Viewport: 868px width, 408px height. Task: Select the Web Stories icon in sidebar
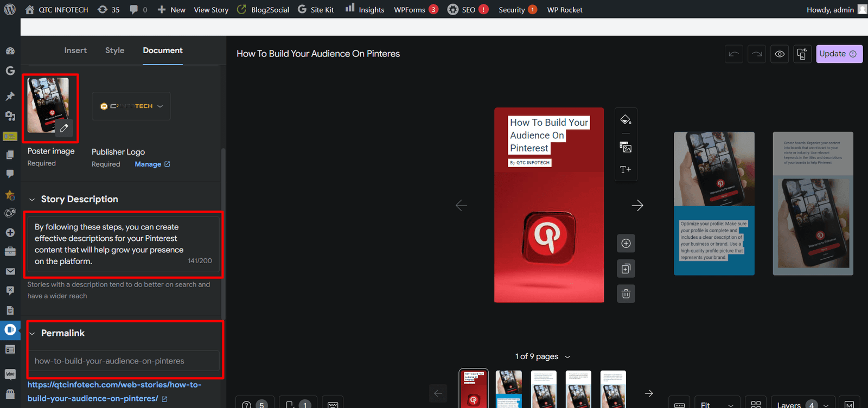point(10,329)
